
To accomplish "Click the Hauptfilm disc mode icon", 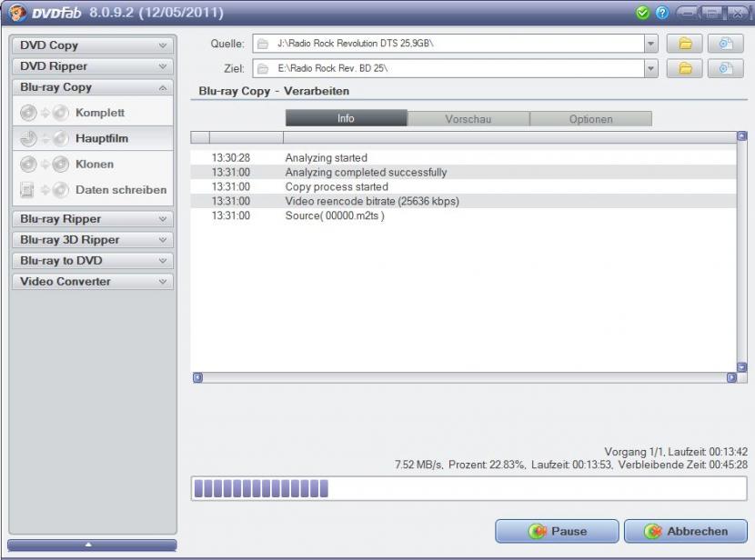I will click(x=45, y=138).
